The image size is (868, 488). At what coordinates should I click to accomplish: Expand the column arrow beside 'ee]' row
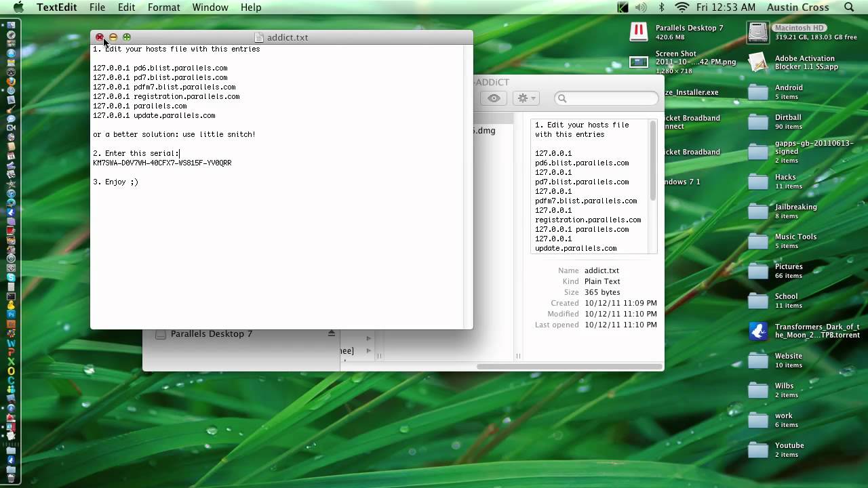[x=369, y=350]
